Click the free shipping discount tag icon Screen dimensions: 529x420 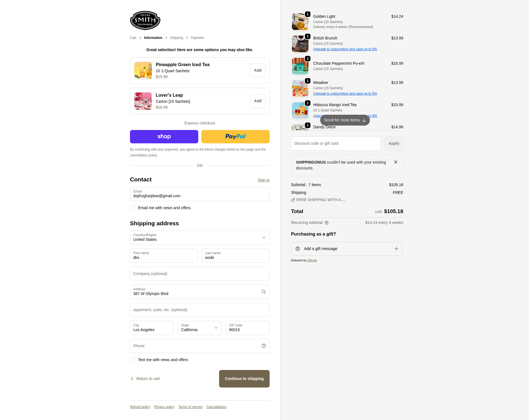[x=293, y=200]
